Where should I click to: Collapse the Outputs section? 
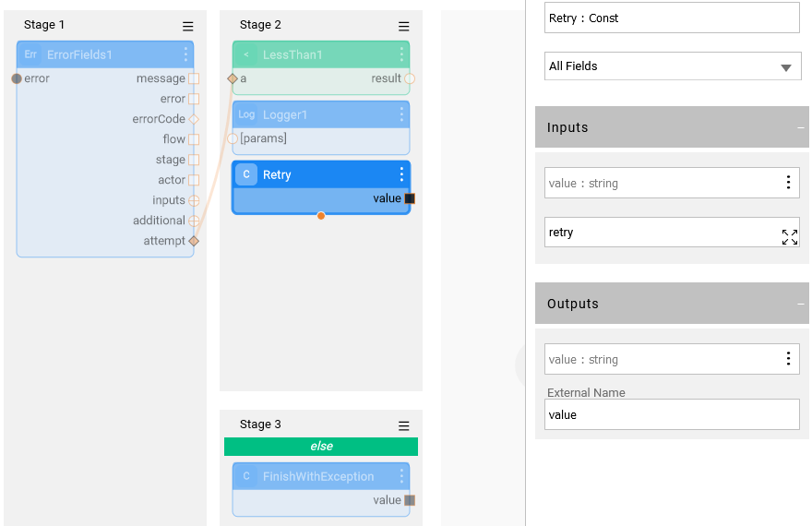[800, 304]
